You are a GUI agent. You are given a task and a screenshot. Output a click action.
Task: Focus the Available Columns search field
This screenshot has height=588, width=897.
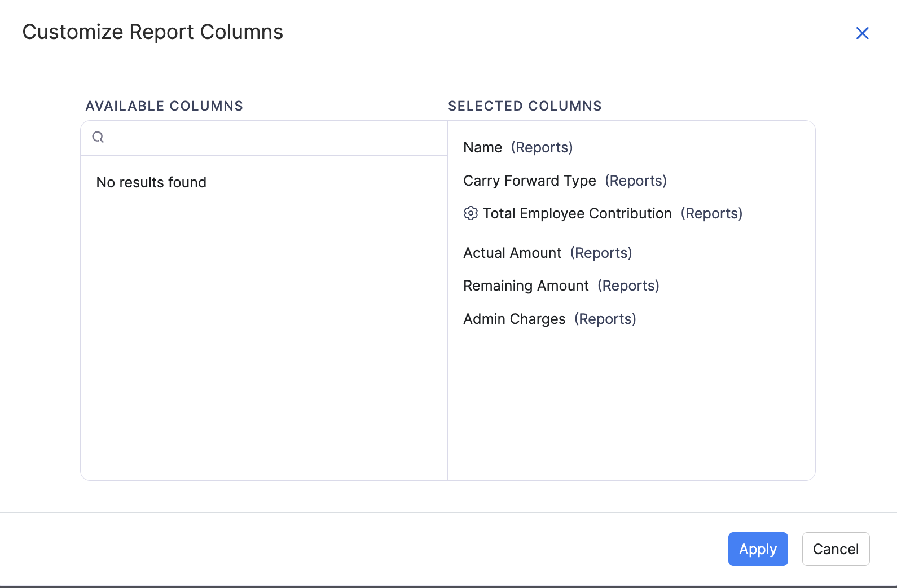pos(264,138)
